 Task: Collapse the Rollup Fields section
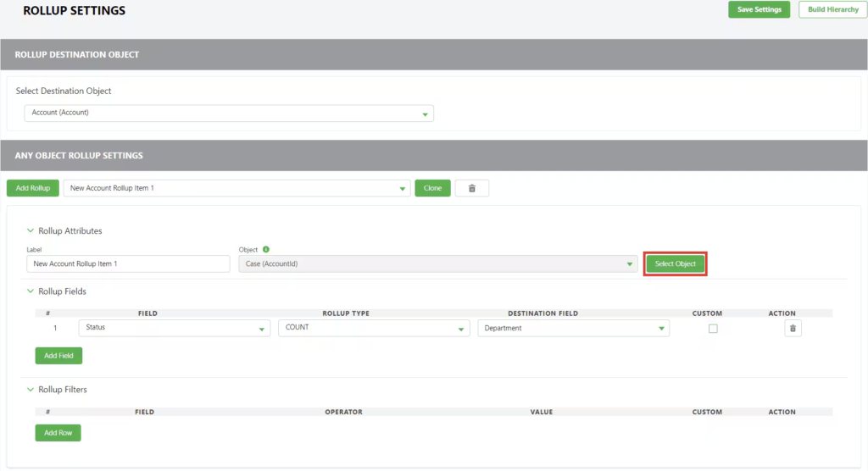(31, 291)
